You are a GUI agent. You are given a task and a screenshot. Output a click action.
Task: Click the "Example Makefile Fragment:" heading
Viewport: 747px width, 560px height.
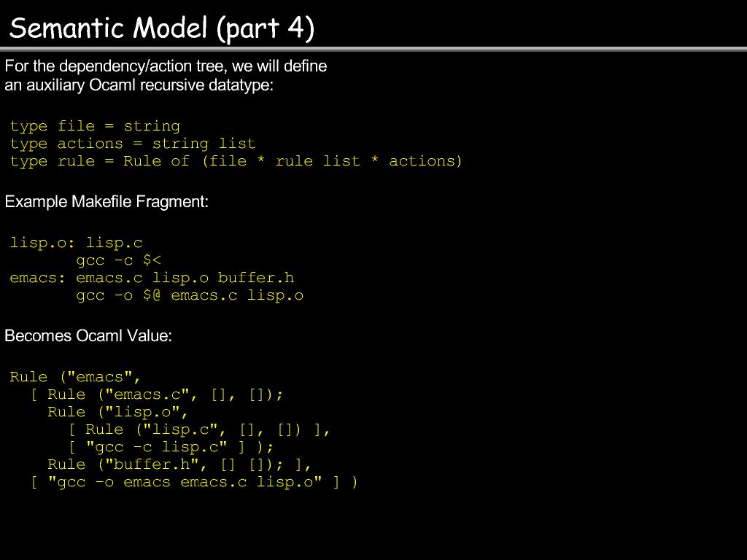point(107,202)
